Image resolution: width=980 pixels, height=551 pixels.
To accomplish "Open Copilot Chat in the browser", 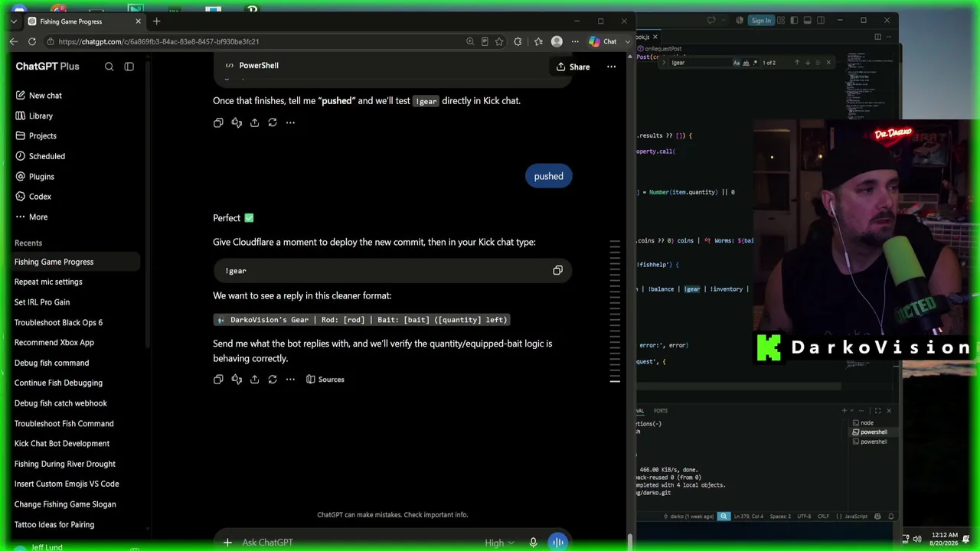I will point(603,41).
